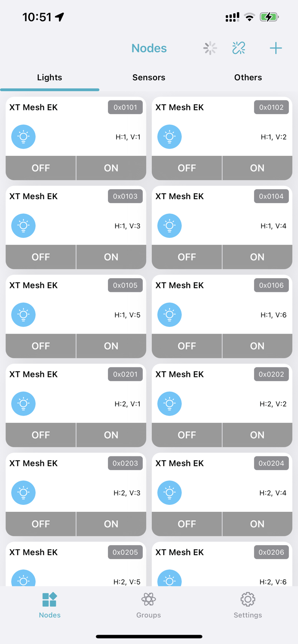Tap the add node plus icon
Image resolution: width=298 pixels, height=644 pixels.
276,48
